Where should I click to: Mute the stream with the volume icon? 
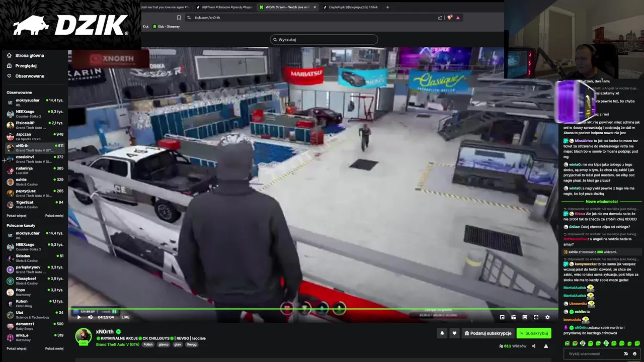coord(90,317)
